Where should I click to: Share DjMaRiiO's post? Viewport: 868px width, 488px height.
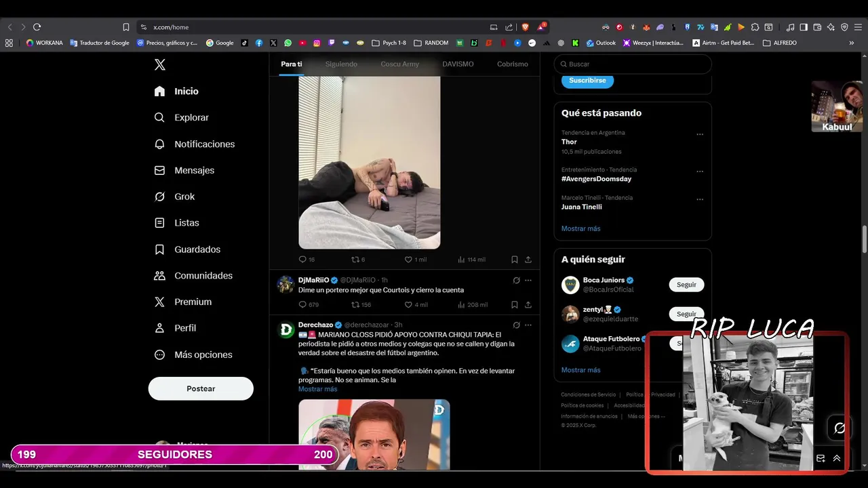pyautogui.click(x=528, y=305)
